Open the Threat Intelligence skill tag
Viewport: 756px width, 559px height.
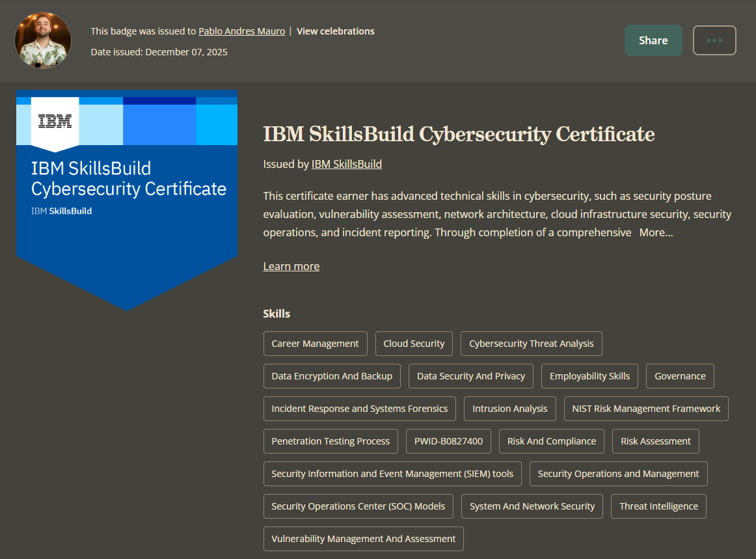point(658,506)
